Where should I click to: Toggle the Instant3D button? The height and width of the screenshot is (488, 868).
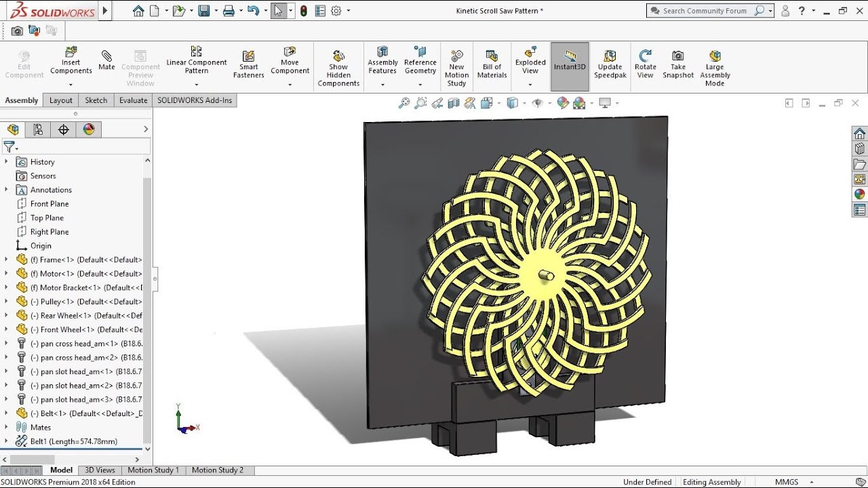[x=570, y=66]
